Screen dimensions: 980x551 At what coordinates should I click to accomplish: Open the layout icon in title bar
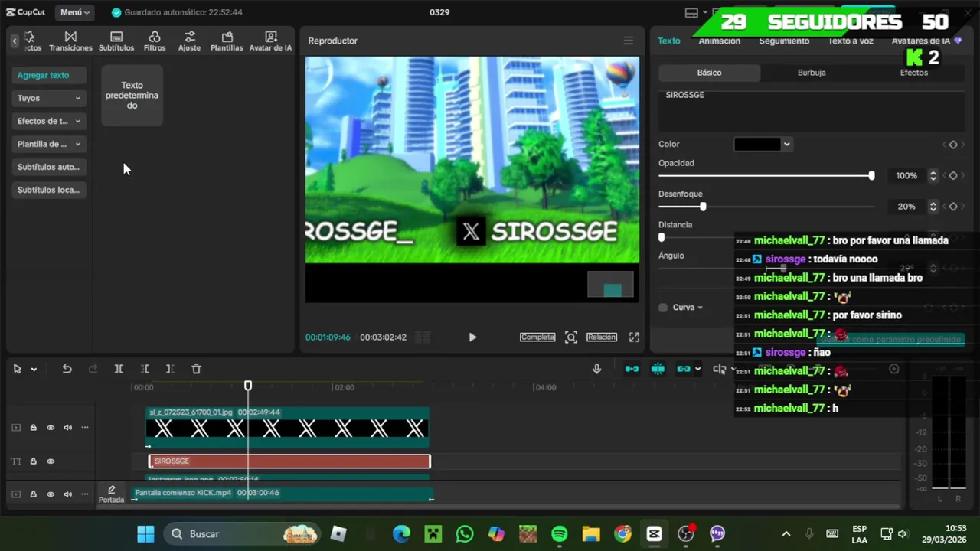pyautogui.click(x=691, y=12)
